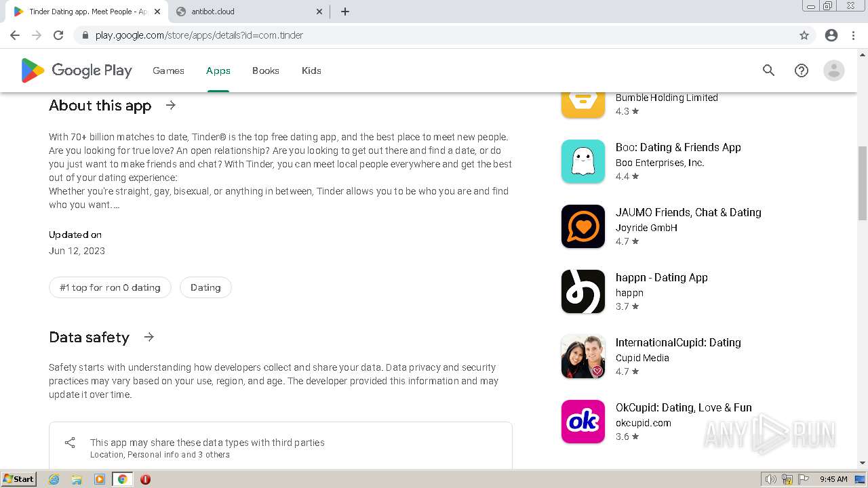Click the About this app heading
Screen dimensions: 868x488
100,106
